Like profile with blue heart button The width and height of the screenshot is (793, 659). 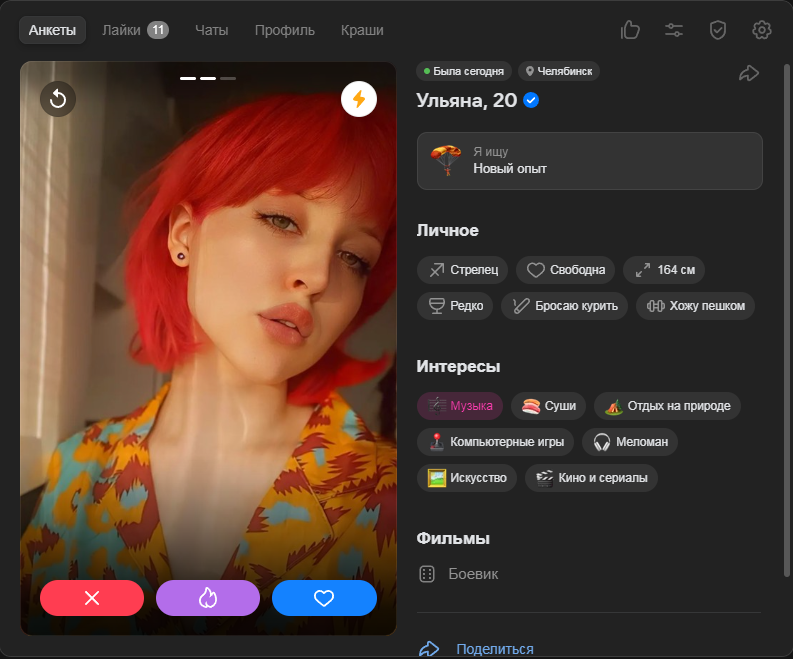[324, 598]
